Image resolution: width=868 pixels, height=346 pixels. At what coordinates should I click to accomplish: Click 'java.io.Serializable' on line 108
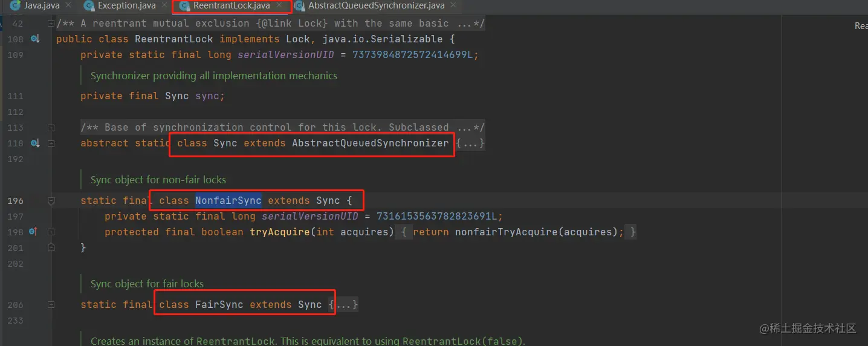[383, 39]
